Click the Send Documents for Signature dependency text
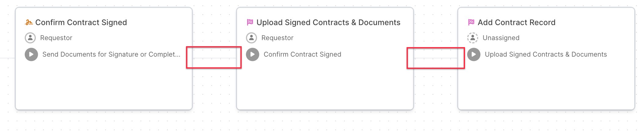This screenshot has width=644, height=131. click(112, 54)
